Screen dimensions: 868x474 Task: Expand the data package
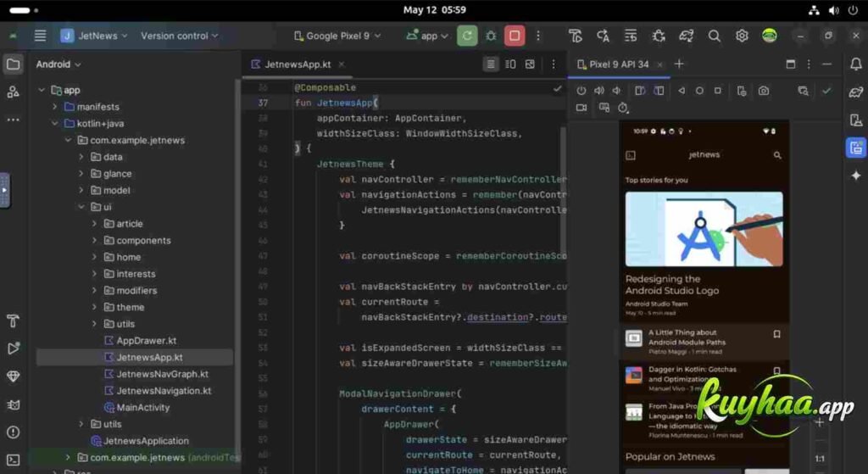[x=81, y=157]
